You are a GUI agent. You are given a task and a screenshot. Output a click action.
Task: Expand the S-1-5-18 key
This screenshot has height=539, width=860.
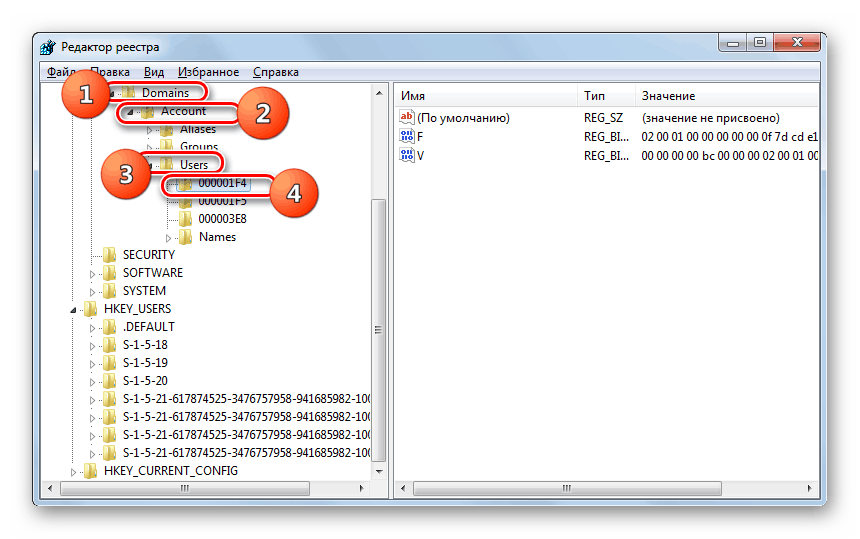point(93,346)
